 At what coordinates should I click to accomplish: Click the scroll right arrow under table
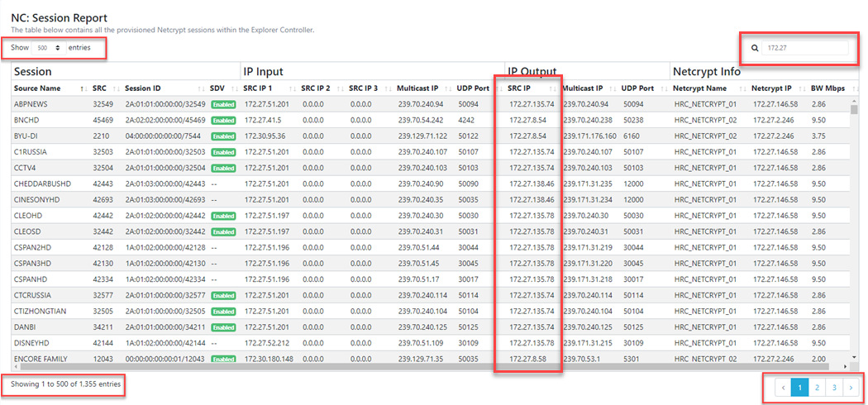point(846,366)
